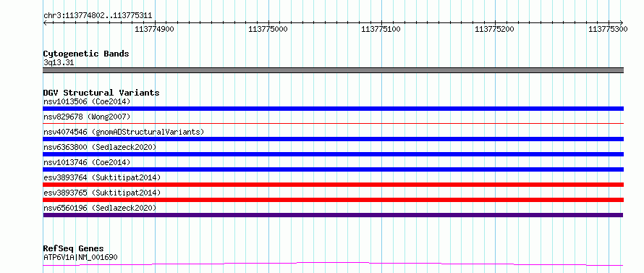This screenshot has width=644, height=273.
Task: Click the nsv1013506 (Coe2014) label
Action: (x=87, y=101)
